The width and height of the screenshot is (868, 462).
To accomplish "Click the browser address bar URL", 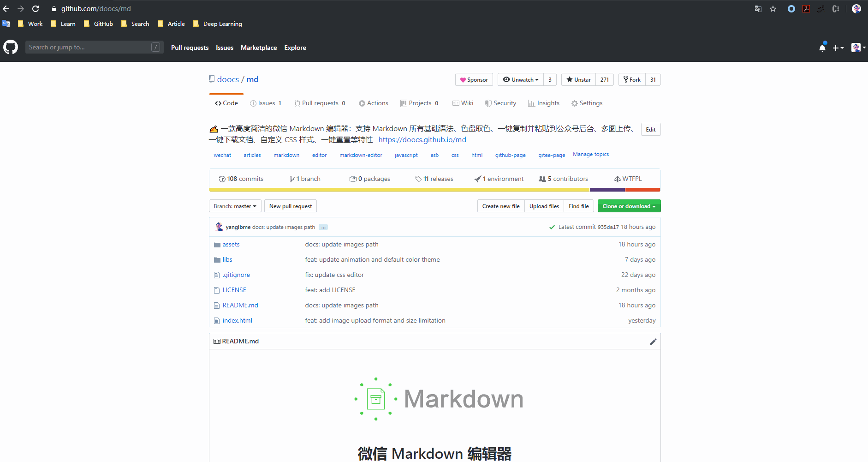I will (x=96, y=9).
